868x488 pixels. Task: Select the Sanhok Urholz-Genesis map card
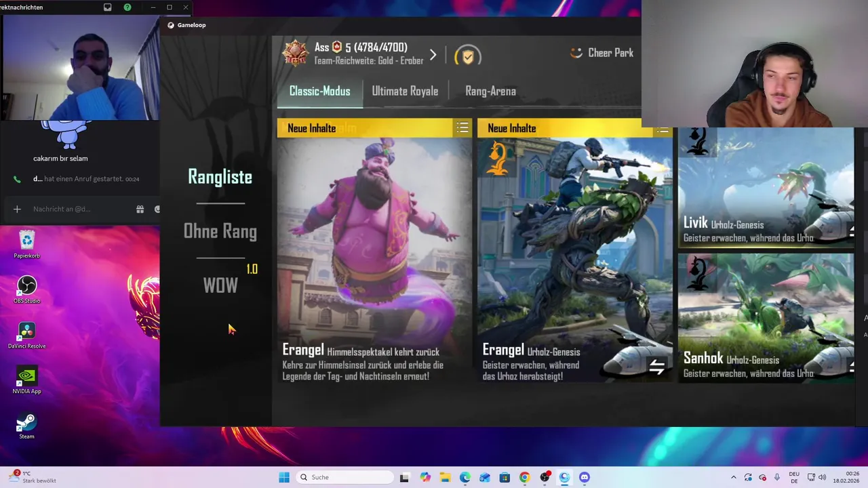(766, 318)
